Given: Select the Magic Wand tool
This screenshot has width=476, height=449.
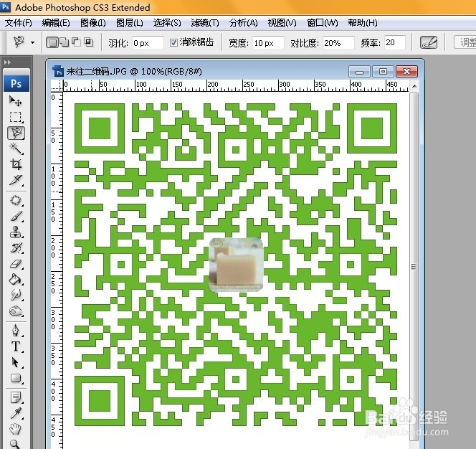Looking at the screenshot, I should click(x=16, y=148).
